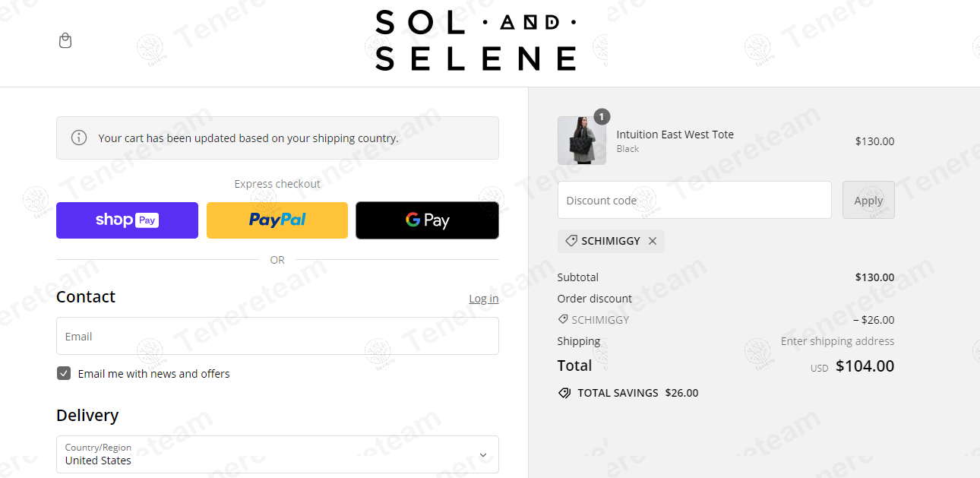Click into the Discount code field
Viewport: 980px width, 478px height.
click(x=694, y=200)
